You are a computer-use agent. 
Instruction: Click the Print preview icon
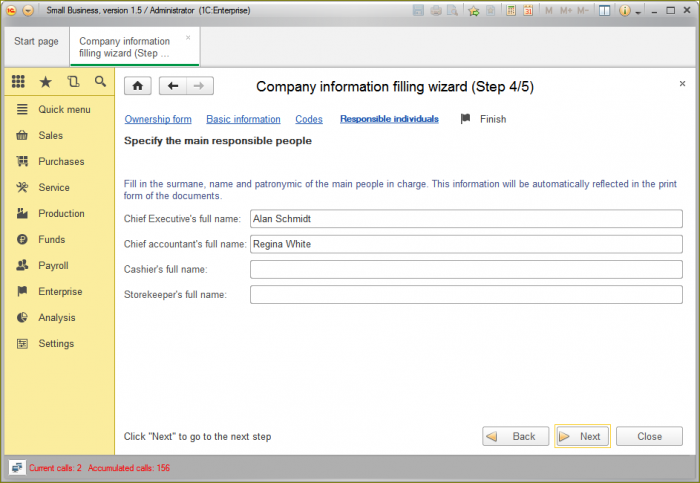tap(453, 11)
